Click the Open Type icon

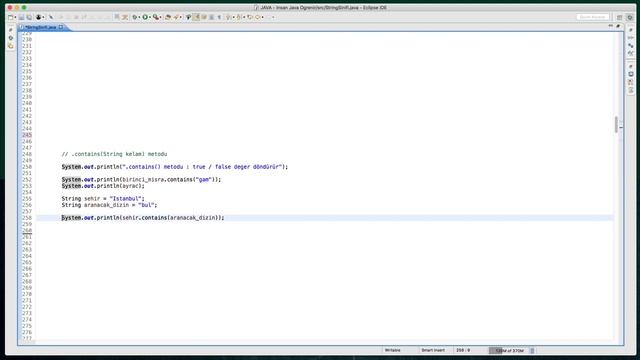(x=188, y=17)
